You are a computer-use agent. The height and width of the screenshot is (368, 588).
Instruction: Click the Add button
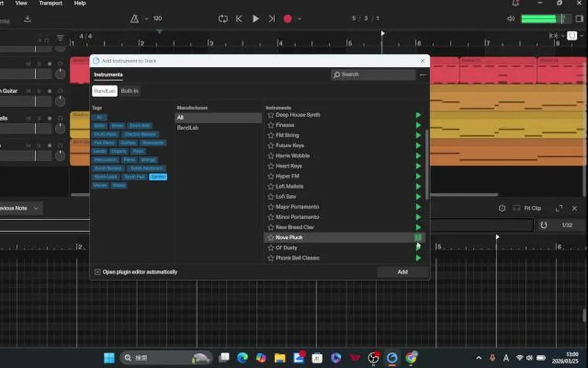point(402,272)
